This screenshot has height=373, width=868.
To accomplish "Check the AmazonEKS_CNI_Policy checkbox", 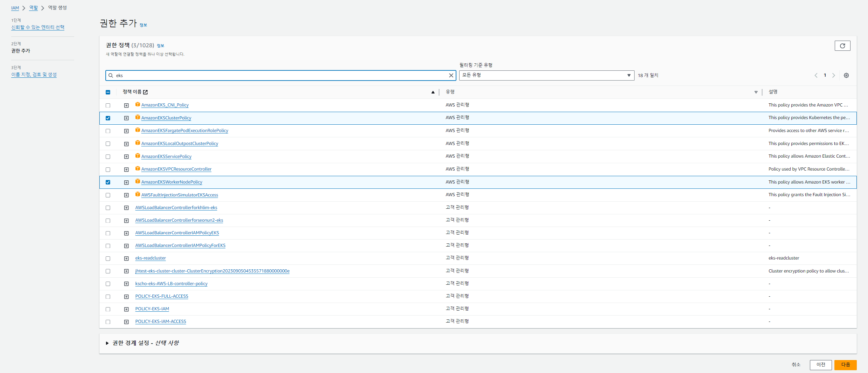I will click(x=108, y=105).
